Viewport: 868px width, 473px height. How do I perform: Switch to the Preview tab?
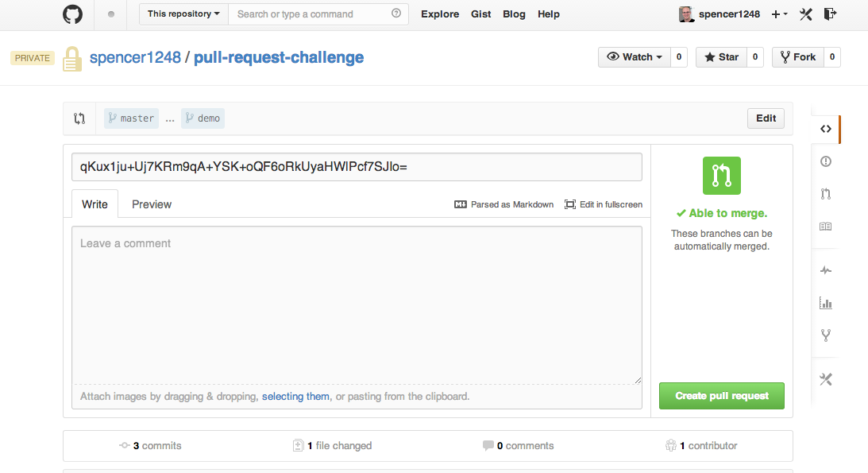[x=151, y=204]
